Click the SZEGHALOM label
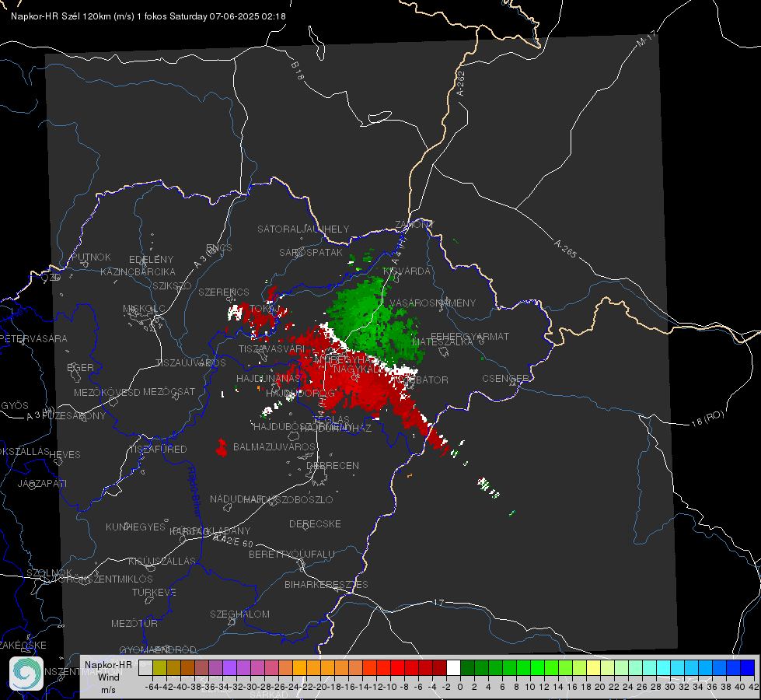 (x=239, y=614)
